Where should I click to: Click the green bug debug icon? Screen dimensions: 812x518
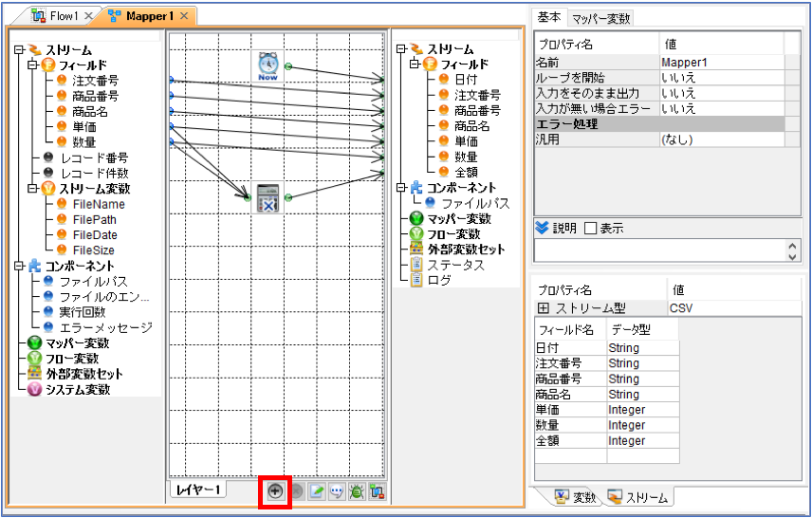point(357,491)
